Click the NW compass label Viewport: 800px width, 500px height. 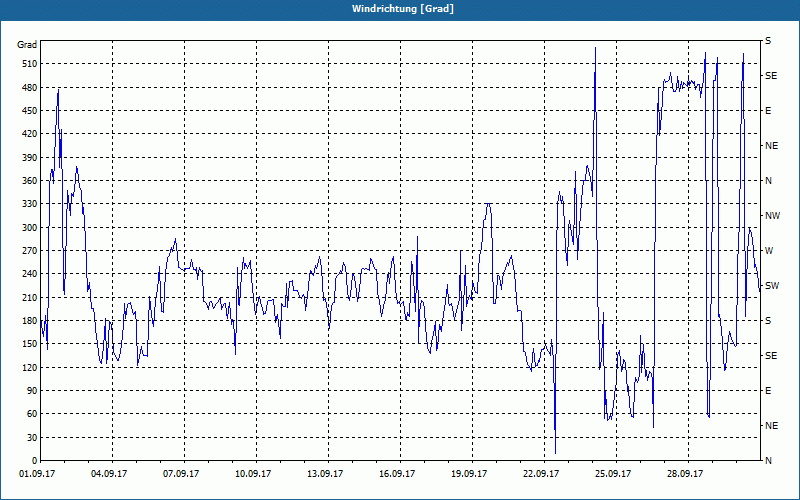(x=772, y=216)
